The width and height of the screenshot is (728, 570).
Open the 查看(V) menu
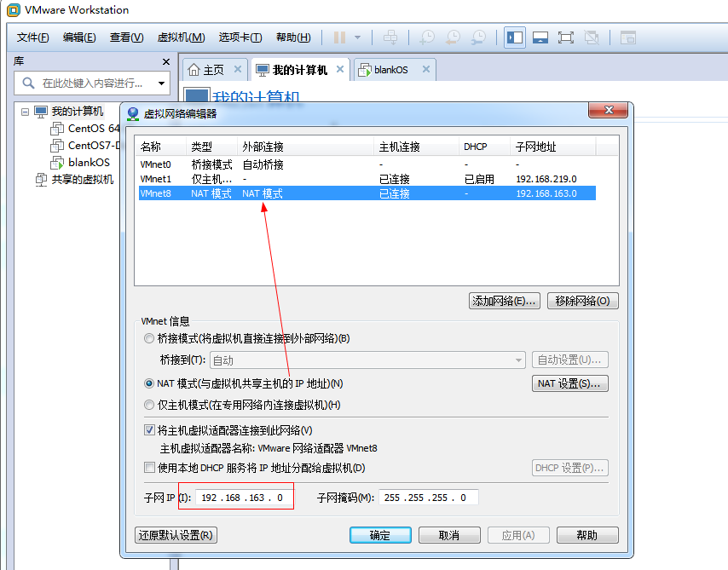pyautogui.click(x=126, y=37)
